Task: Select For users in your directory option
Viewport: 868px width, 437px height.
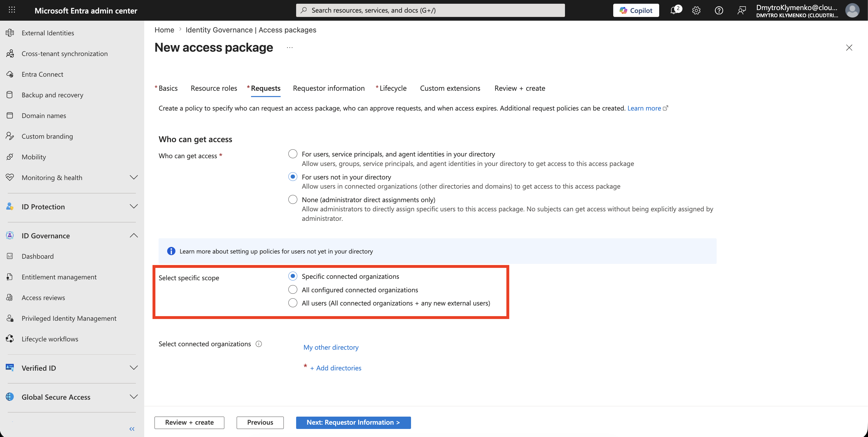Action: (293, 154)
